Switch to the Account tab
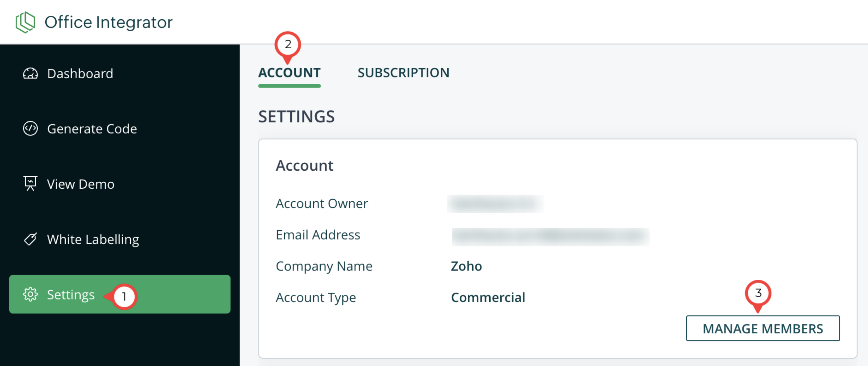 tap(289, 73)
